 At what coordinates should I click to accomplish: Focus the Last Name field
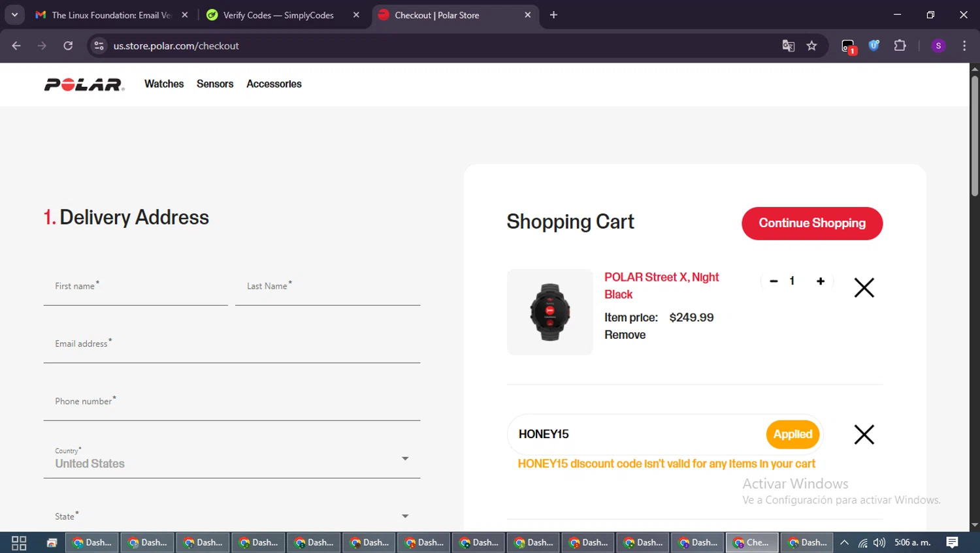(x=327, y=287)
